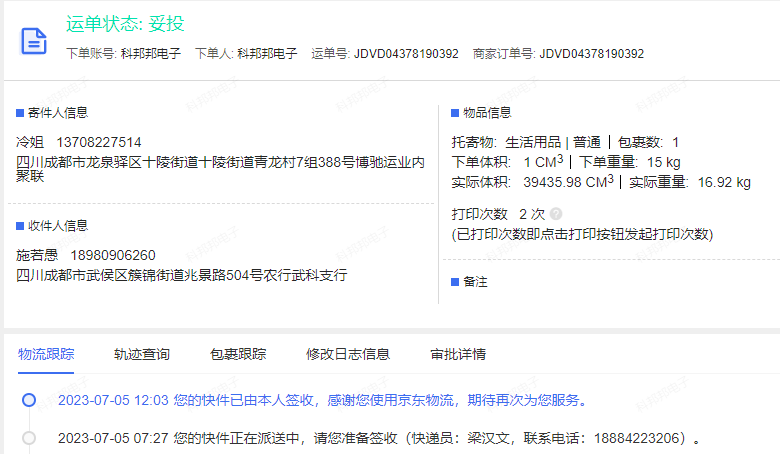Click the 寄件人信息 section header

(x=52, y=113)
